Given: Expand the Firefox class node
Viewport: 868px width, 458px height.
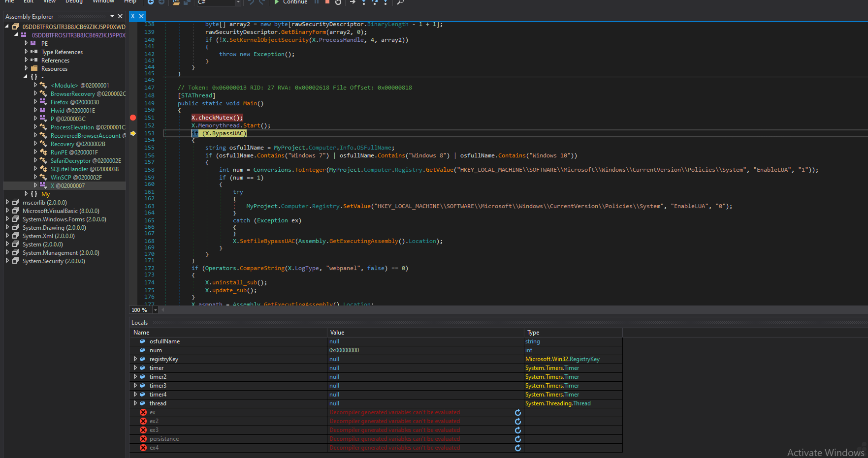Looking at the screenshot, I should pos(35,102).
